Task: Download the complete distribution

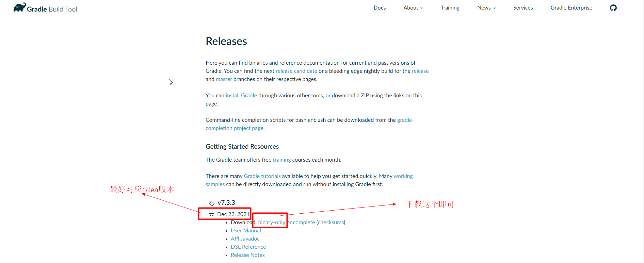Action: [304, 222]
